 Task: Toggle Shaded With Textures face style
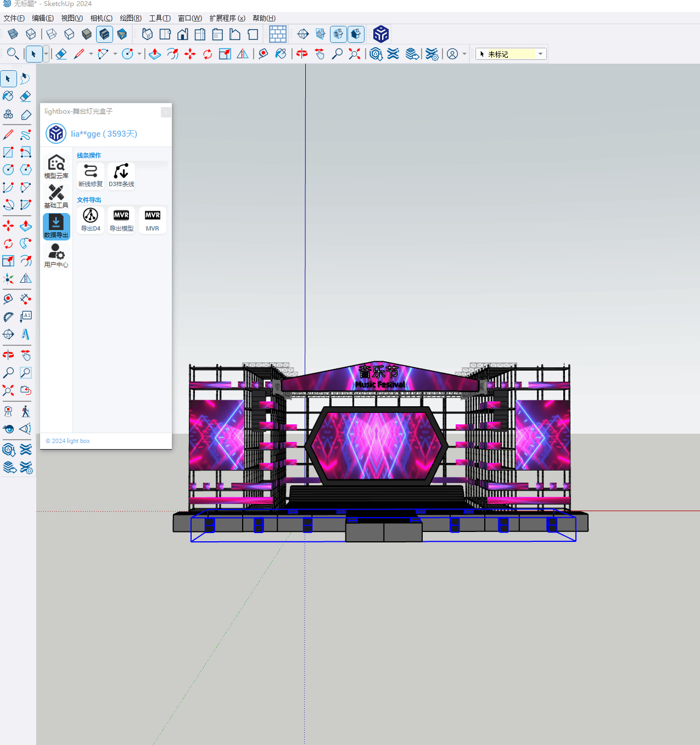tap(104, 35)
